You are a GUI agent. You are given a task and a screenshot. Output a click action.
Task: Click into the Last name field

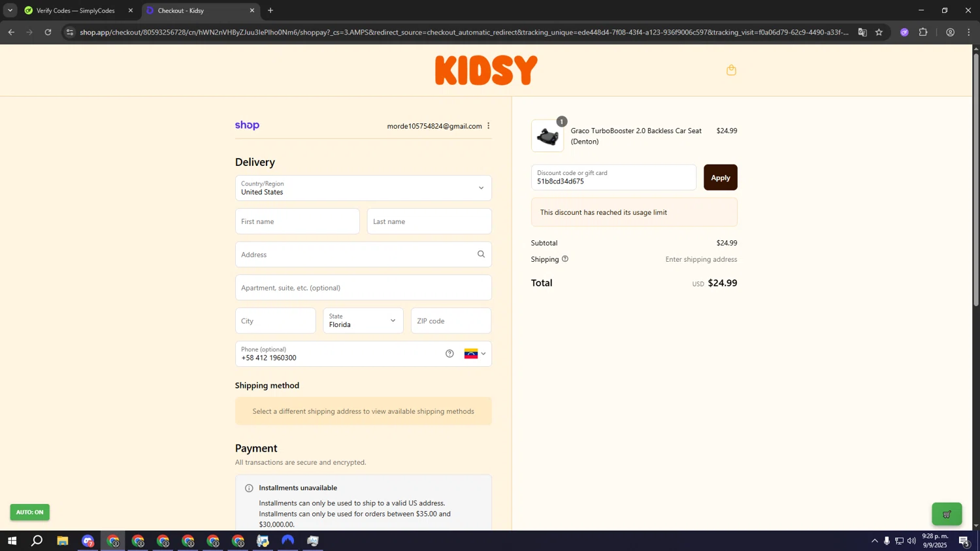(x=429, y=221)
